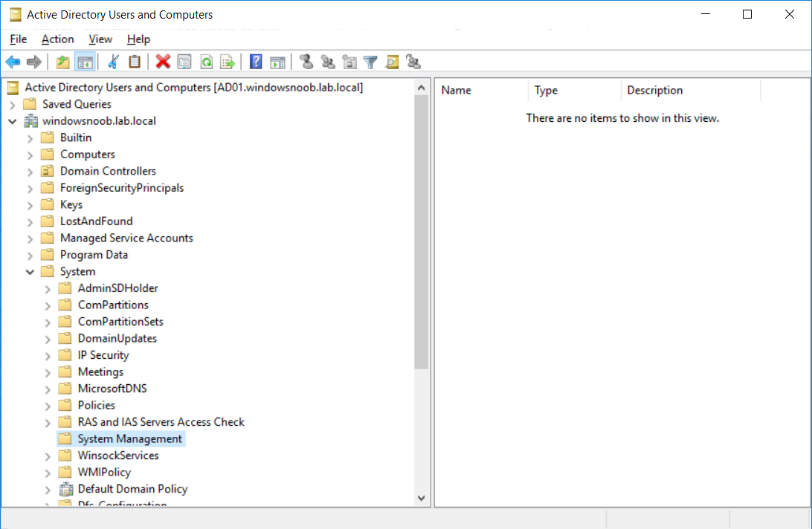Image resolution: width=812 pixels, height=529 pixels.
Task: Go up one level with folder icon
Action: click(x=62, y=62)
